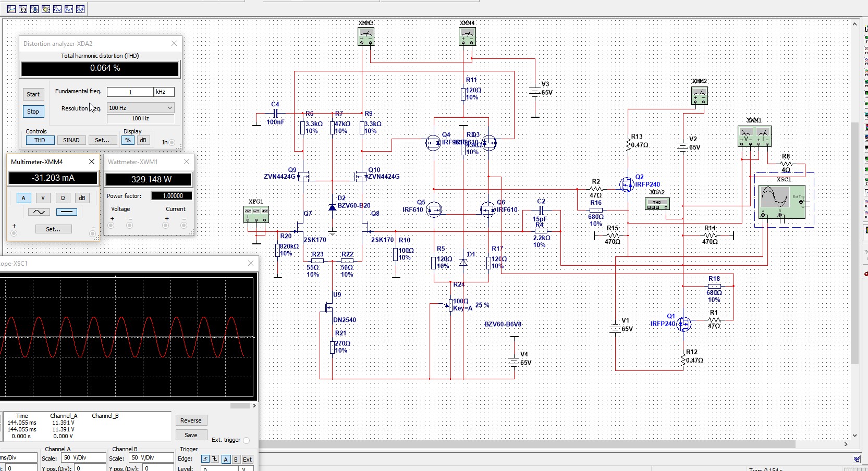Set multimeter to ammeter mode A
This screenshot has width=868, height=471.
[x=23, y=198]
